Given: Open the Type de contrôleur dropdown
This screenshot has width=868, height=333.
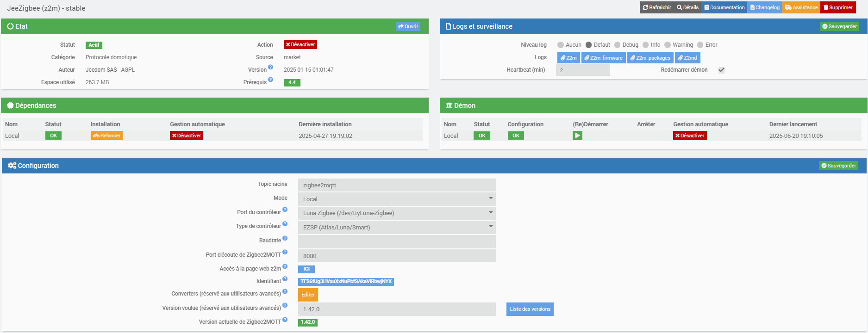Looking at the screenshot, I should (397, 227).
